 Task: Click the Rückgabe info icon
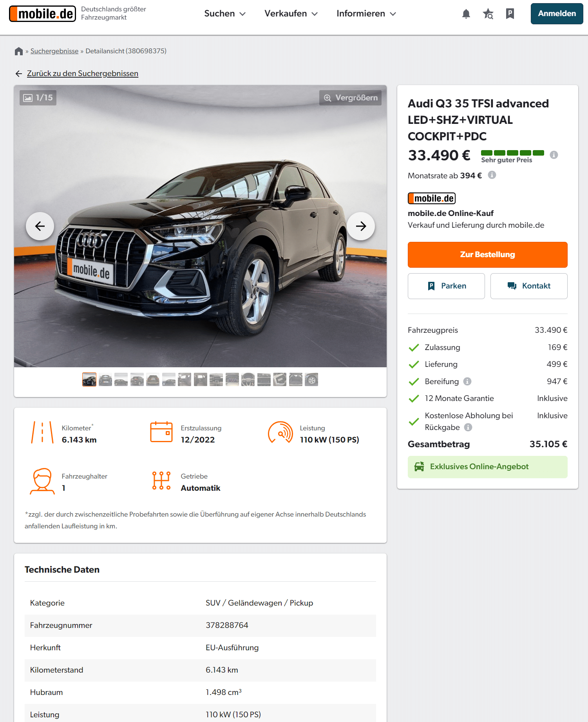[468, 427]
